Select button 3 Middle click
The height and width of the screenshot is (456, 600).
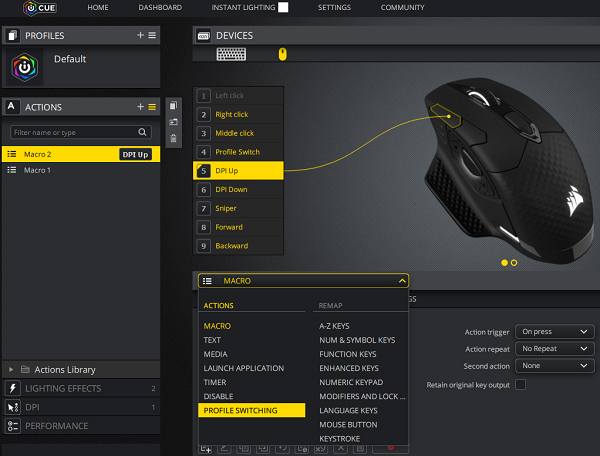click(238, 133)
